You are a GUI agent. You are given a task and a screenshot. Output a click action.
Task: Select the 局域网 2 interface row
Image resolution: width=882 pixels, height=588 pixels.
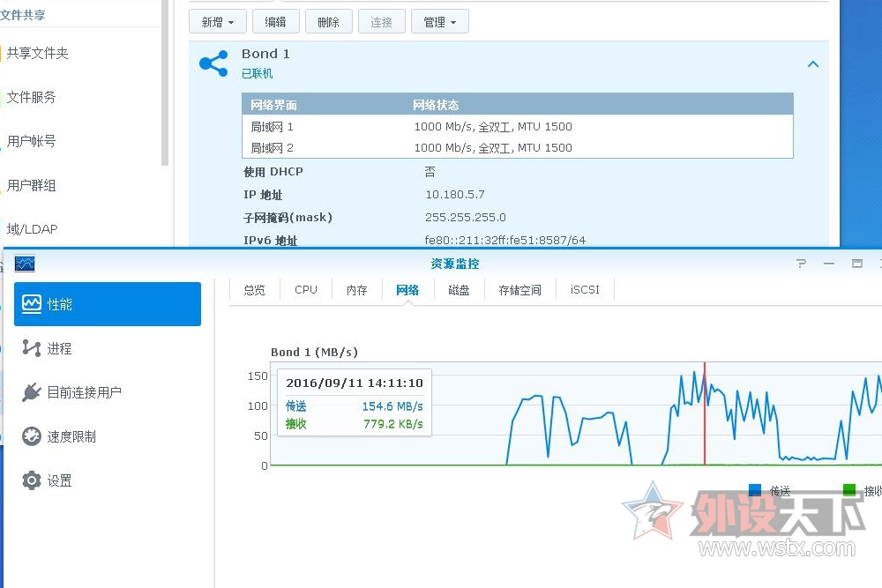click(518, 148)
